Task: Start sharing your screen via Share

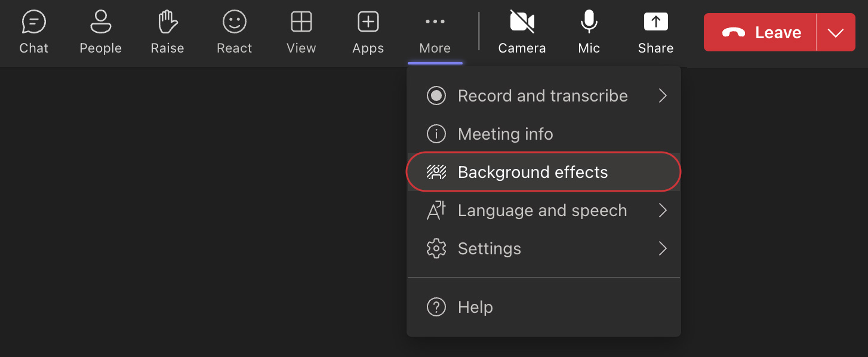Action: coord(655,30)
